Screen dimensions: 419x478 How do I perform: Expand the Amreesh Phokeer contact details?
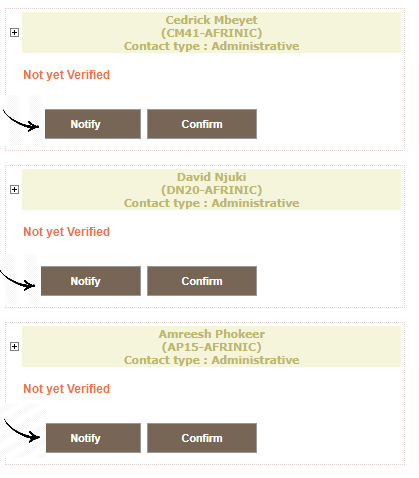(x=14, y=347)
